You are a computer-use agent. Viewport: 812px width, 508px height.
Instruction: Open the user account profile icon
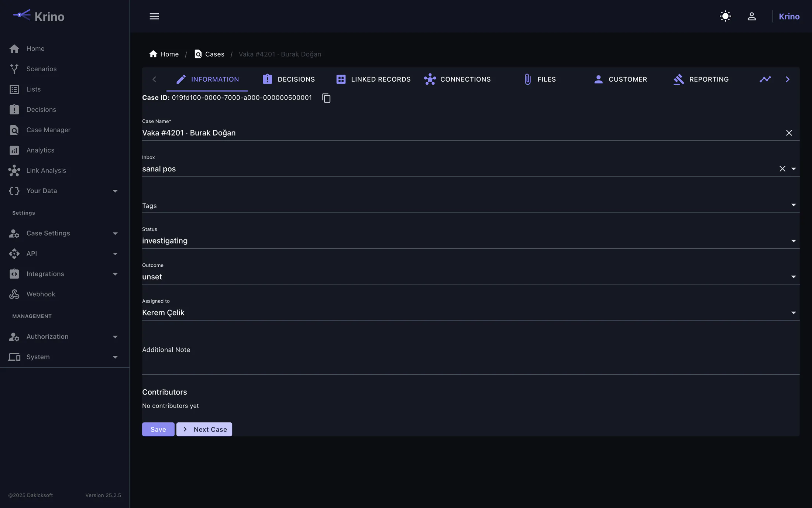point(751,16)
